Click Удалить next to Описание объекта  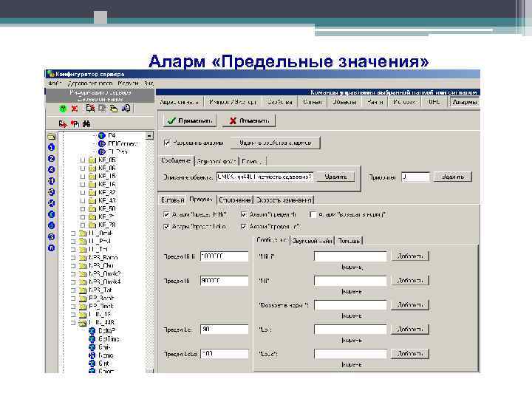point(335,177)
